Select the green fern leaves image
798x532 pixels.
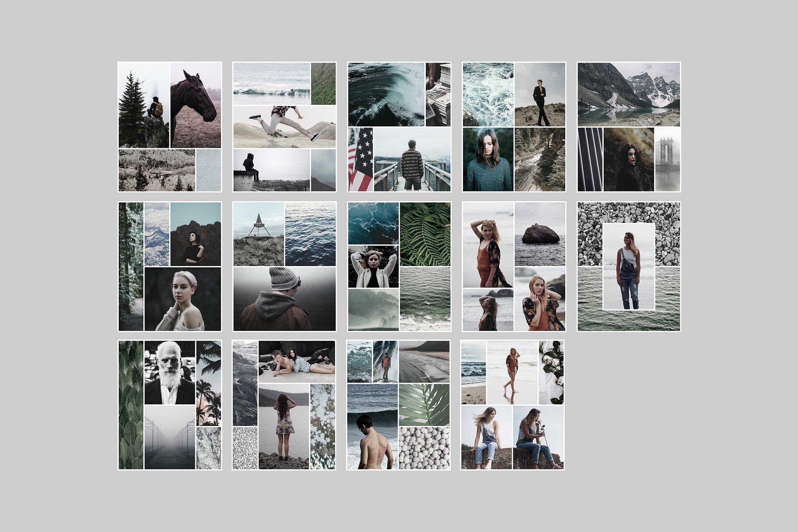point(425,234)
